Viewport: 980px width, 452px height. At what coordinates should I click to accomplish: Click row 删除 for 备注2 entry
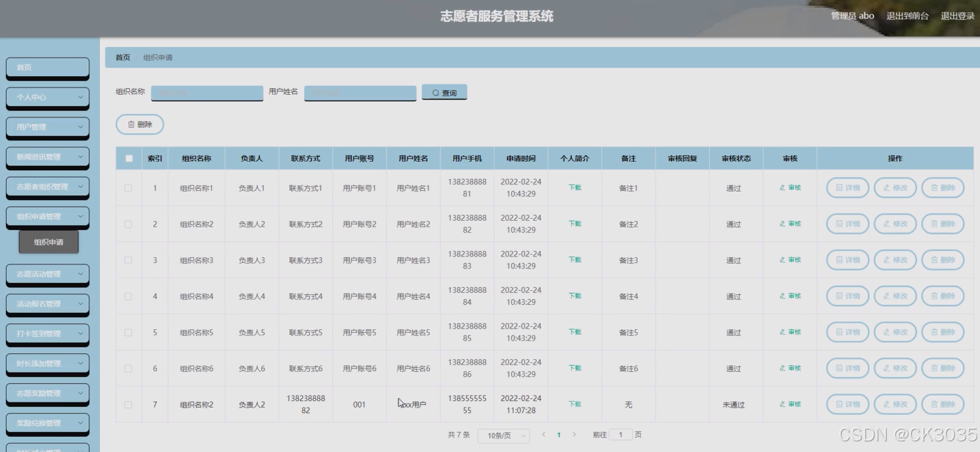[x=943, y=224]
